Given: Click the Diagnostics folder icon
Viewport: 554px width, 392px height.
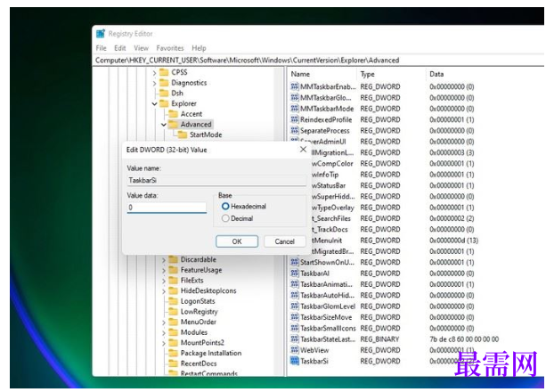Looking at the screenshot, I should tap(164, 83).
